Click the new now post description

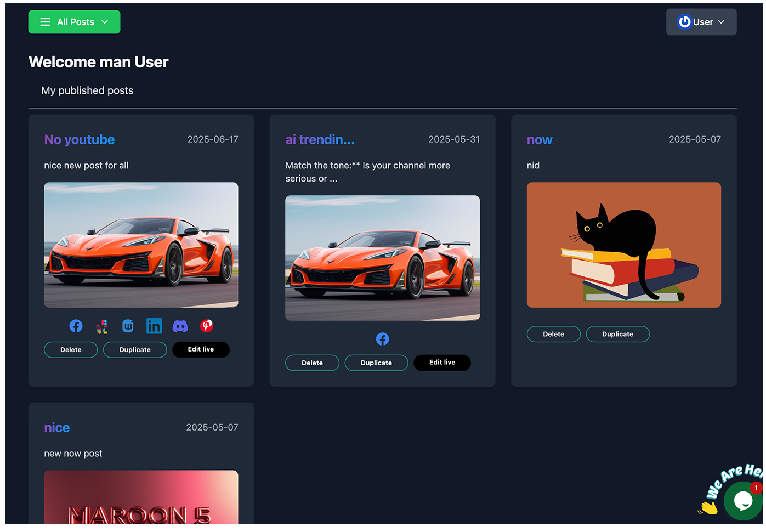pos(73,454)
